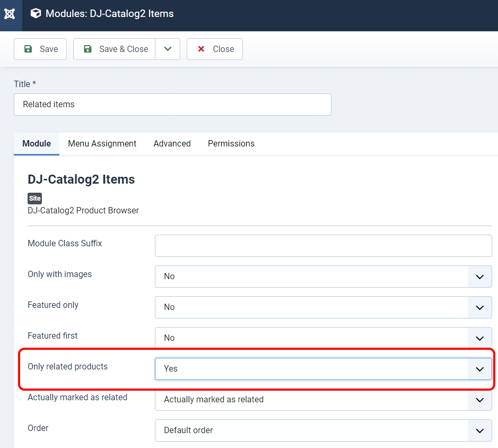Open the Only with images dropdown
This screenshot has width=498, height=448.
[324, 277]
